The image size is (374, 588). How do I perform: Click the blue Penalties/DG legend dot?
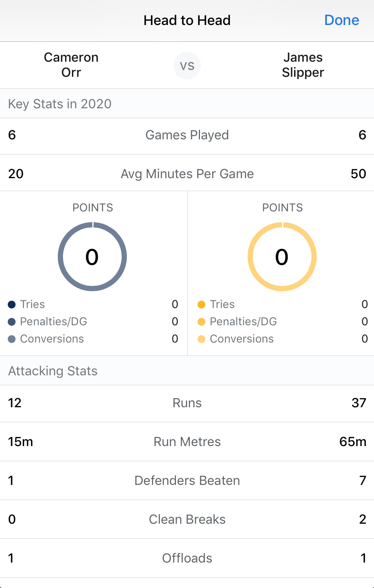coord(12,322)
